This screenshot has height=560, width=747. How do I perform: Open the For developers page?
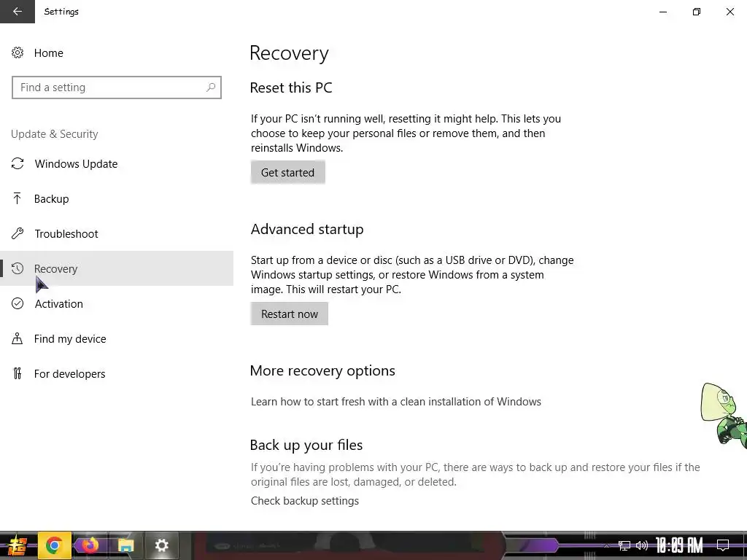117,373
